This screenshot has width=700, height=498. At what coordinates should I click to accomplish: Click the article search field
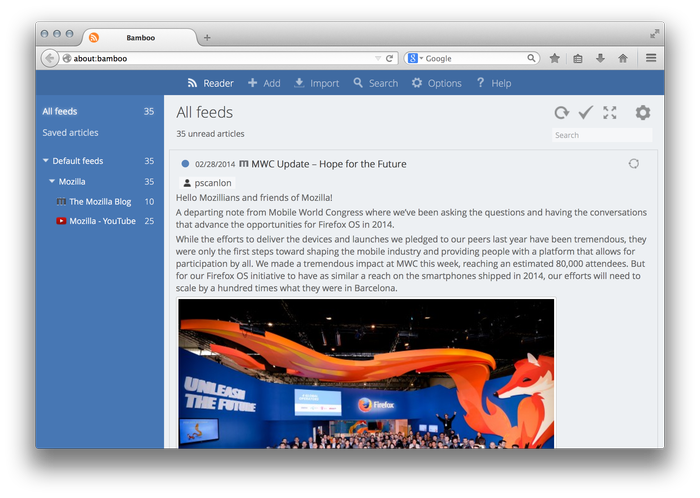point(602,135)
